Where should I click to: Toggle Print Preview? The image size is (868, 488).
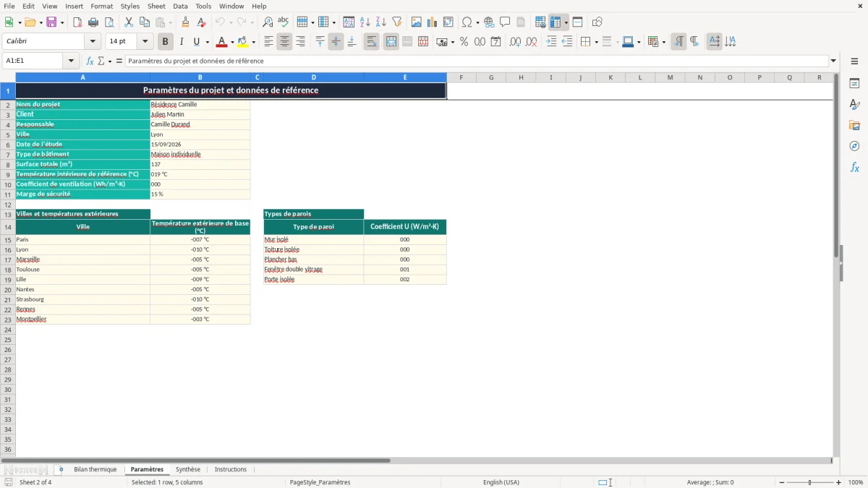109,22
